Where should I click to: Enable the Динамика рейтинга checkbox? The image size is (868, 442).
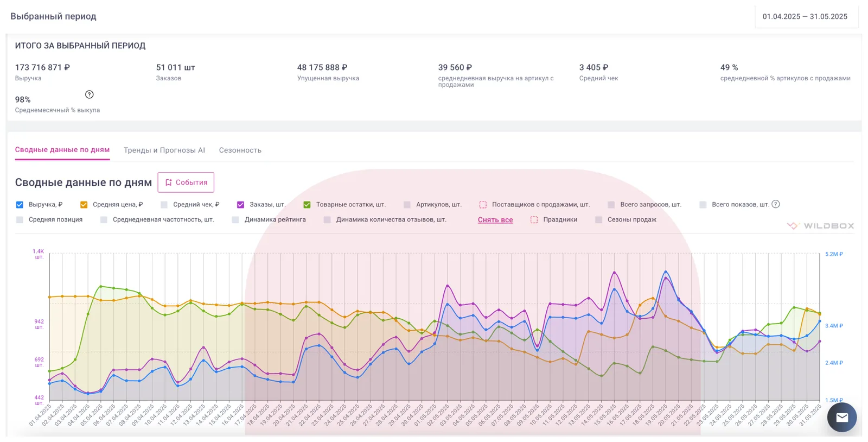coord(235,220)
